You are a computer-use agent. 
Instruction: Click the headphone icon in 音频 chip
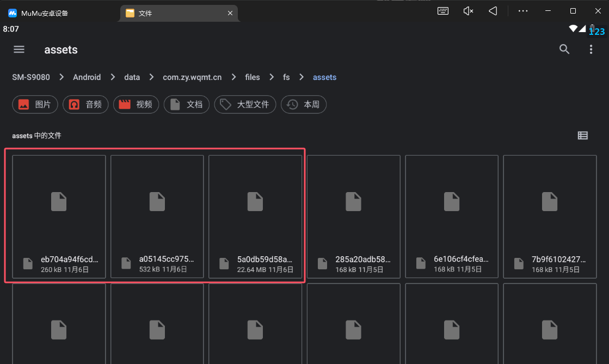point(74,104)
